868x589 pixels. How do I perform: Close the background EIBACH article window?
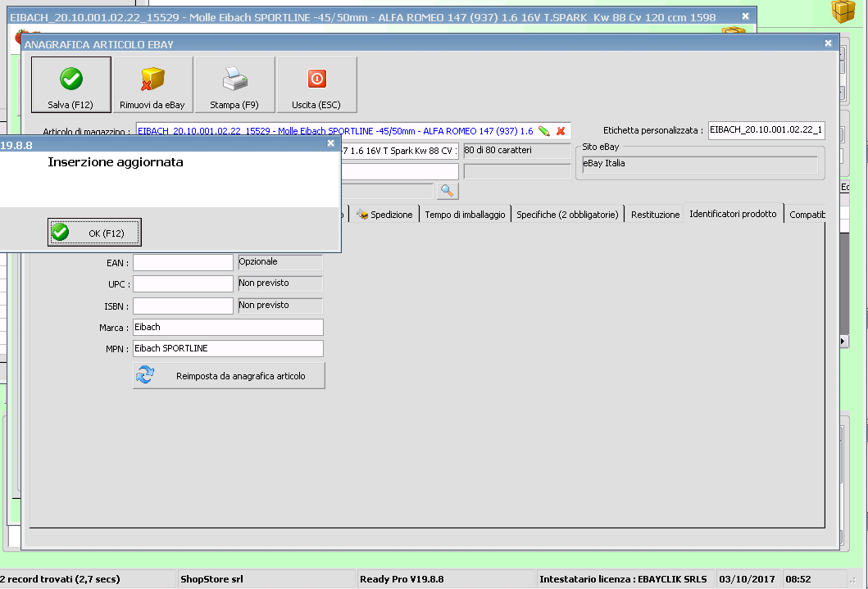(746, 16)
